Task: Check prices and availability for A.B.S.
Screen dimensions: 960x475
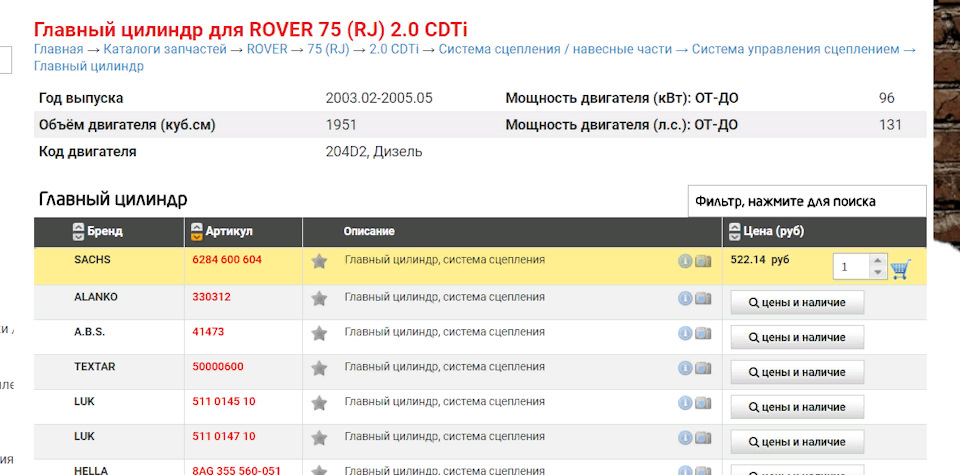Action: tap(797, 337)
